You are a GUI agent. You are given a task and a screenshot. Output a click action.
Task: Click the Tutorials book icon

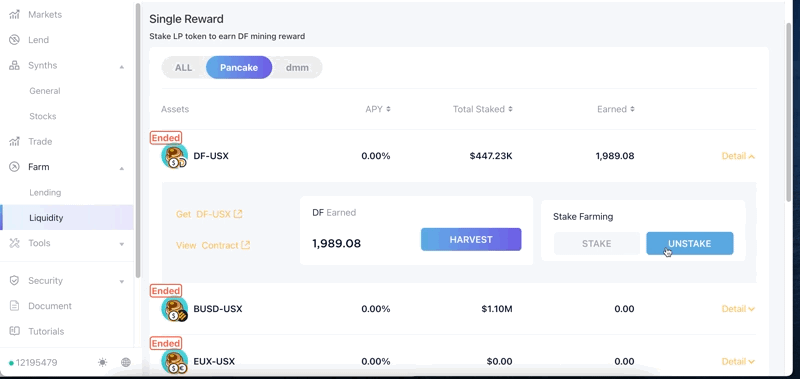click(14, 331)
